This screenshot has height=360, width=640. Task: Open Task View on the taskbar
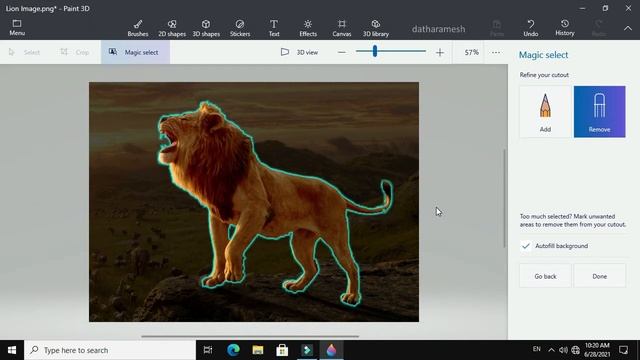pyautogui.click(x=208, y=350)
